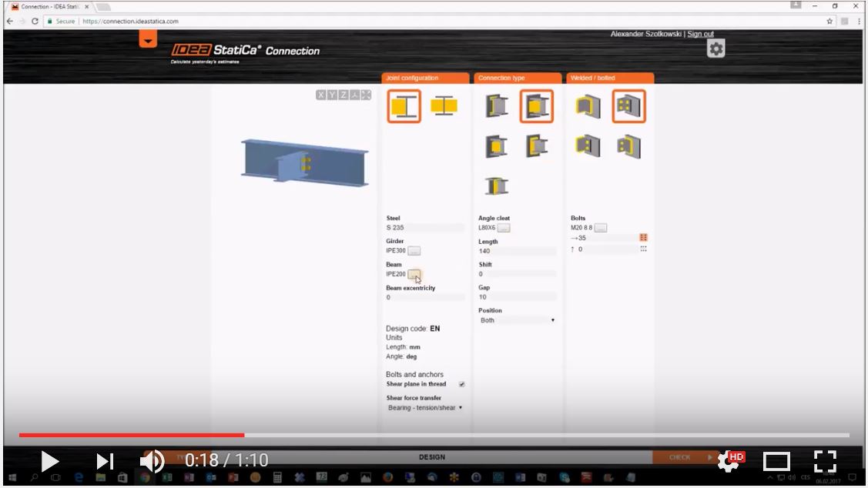Bookmark this page with the star

(x=829, y=21)
